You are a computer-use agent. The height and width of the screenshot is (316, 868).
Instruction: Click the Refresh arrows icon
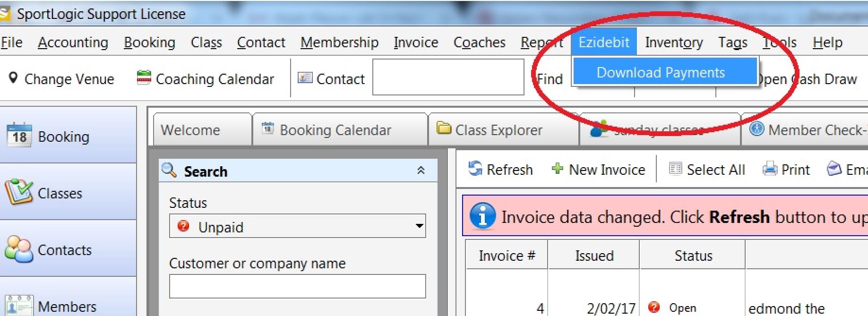(475, 168)
